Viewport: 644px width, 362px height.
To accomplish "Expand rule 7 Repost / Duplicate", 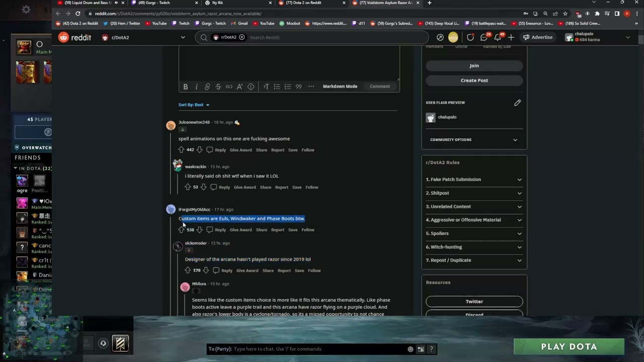I will [474, 260].
